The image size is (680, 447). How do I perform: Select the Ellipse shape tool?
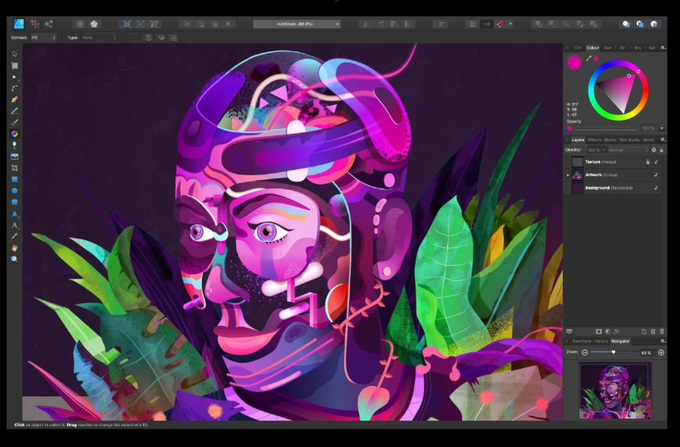point(14,191)
